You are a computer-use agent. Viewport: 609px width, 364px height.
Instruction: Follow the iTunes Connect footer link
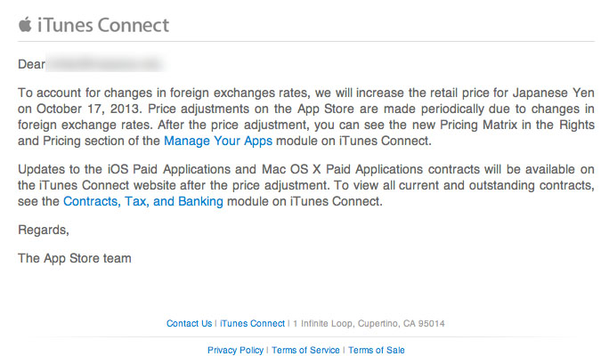point(253,323)
